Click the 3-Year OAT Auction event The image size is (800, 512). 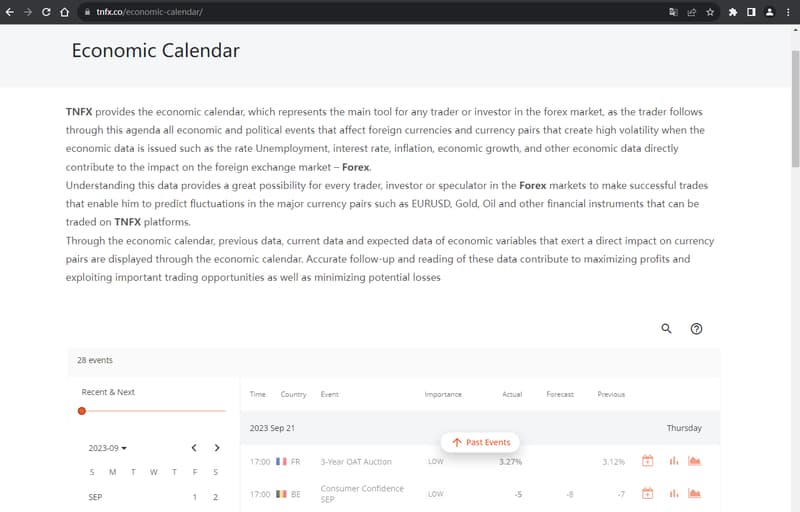point(356,462)
